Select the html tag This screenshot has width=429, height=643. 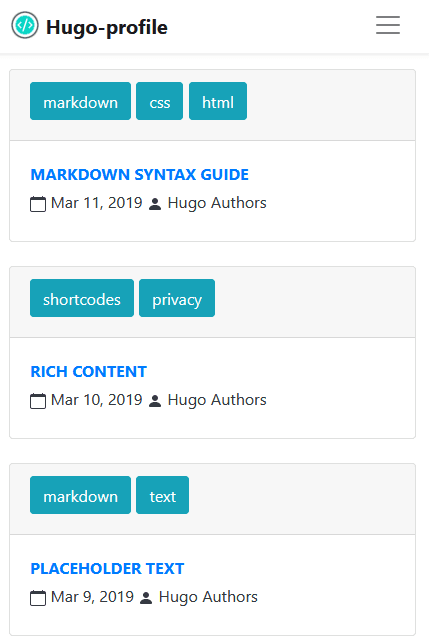(x=218, y=101)
